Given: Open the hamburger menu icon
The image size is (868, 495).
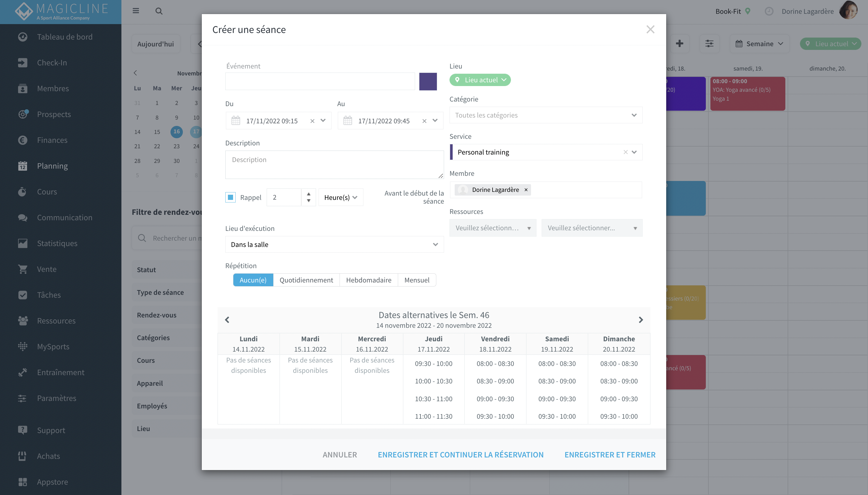Looking at the screenshot, I should [x=136, y=11].
